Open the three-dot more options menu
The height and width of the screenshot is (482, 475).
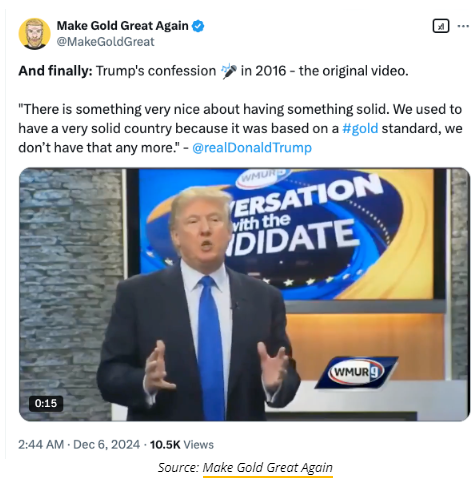(x=463, y=26)
